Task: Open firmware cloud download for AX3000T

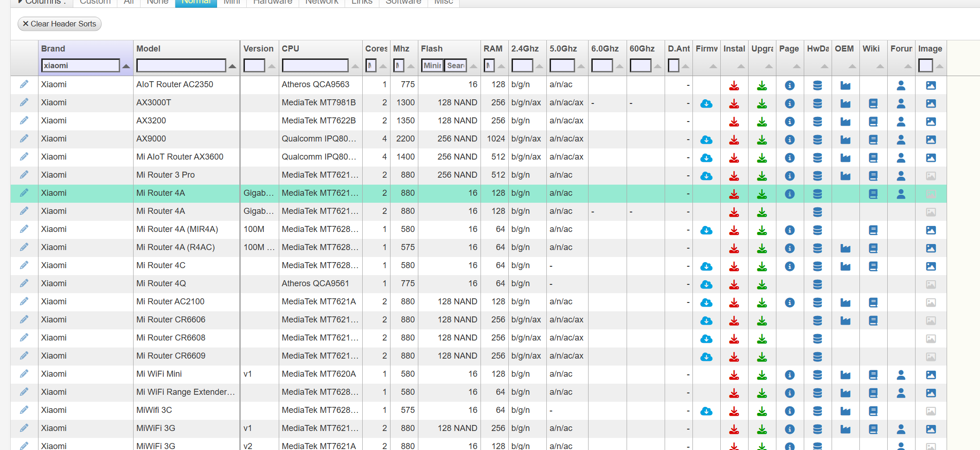Action: click(x=706, y=103)
